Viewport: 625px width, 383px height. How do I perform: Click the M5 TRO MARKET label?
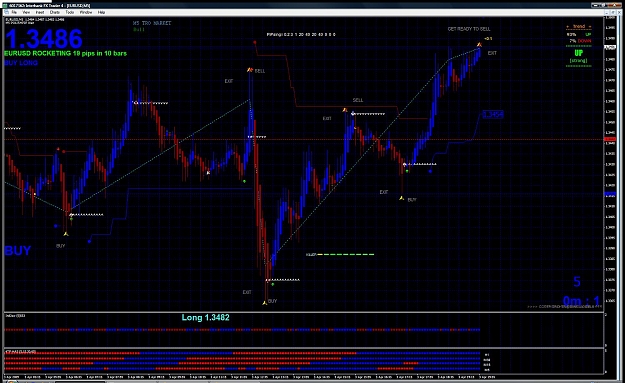click(x=152, y=23)
